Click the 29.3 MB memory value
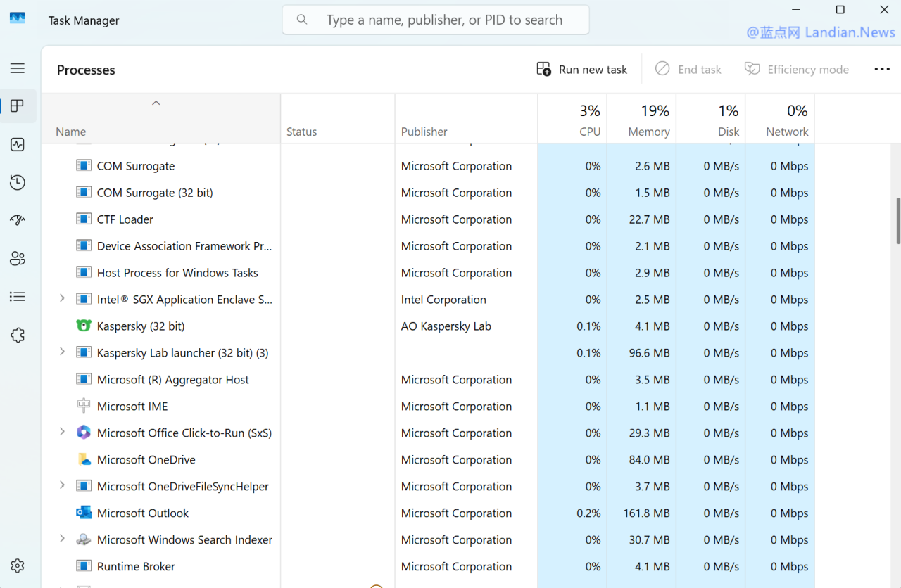 click(x=650, y=433)
